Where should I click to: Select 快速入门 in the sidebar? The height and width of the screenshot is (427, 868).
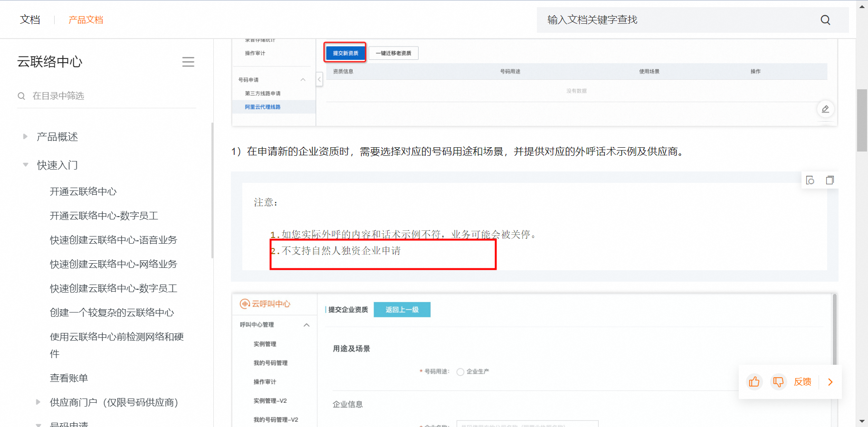pos(57,165)
